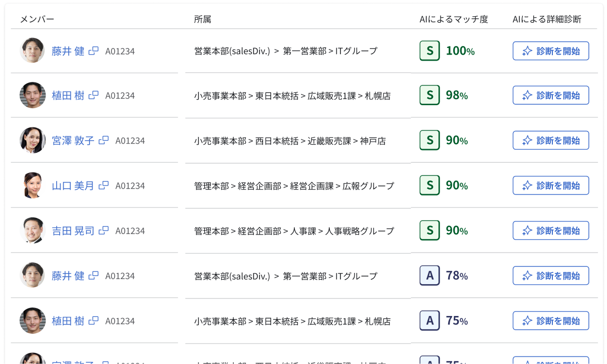607x364 pixels.
Task: Open external link icon beside 植田 樹 in 75% row
Action: click(94, 321)
